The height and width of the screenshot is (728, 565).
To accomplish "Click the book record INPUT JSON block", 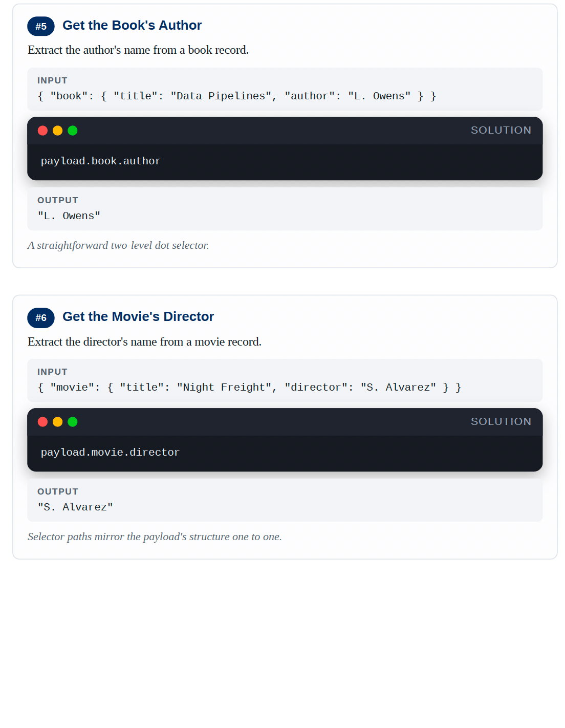I will [285, 89].
